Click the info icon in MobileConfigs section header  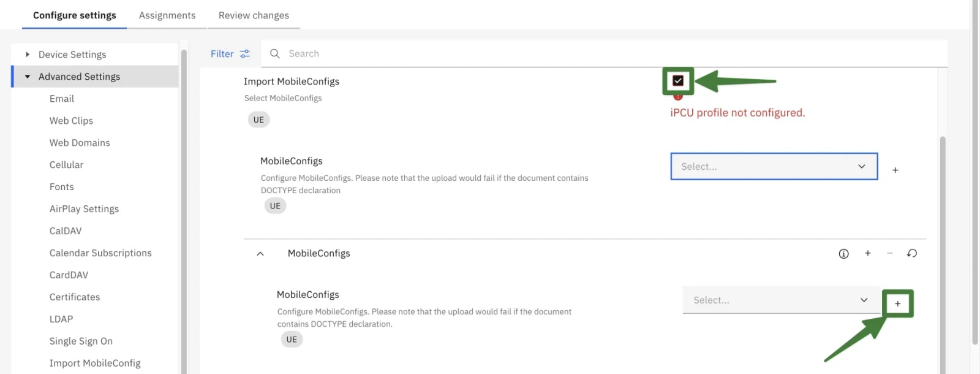pyautogui.click(x=843, y=253)
